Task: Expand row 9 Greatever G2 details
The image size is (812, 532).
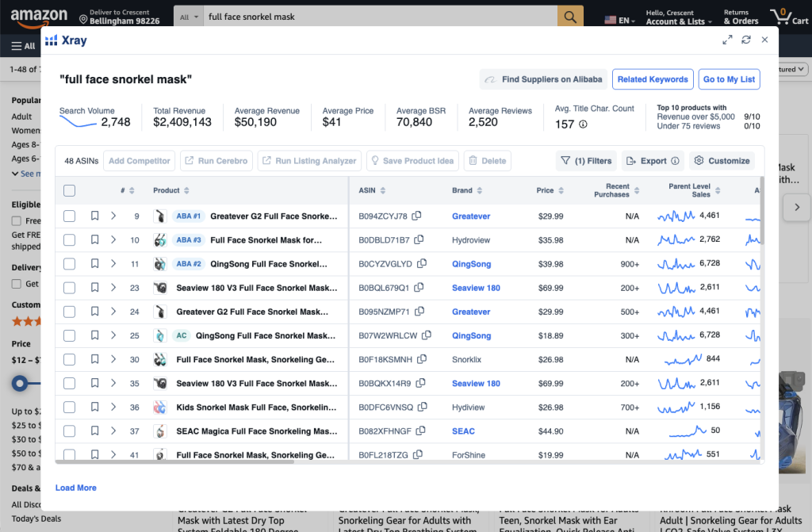Action: [113, 216]
